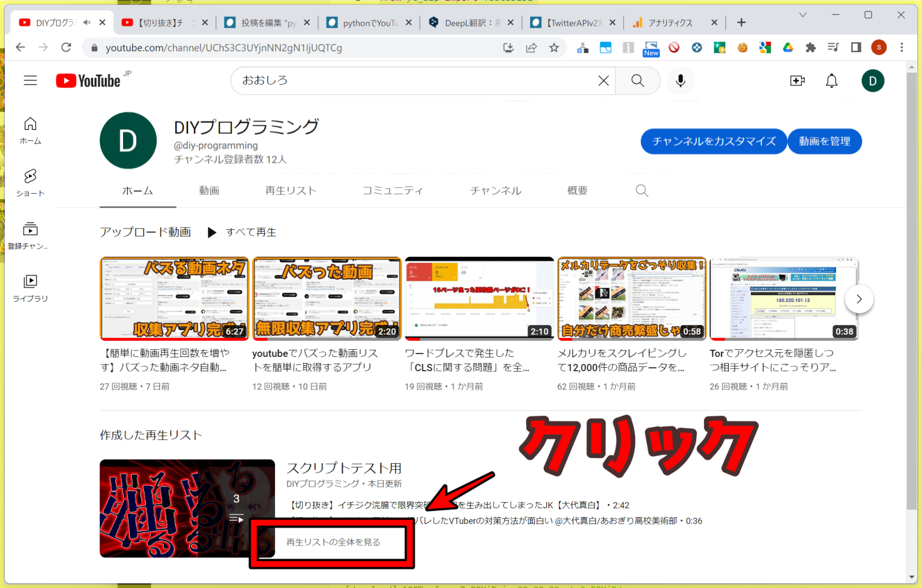The height and width of the screenshot is (588, 922).
Task: Open 再生リストの全体を見る link
Action: coord(332,542)
